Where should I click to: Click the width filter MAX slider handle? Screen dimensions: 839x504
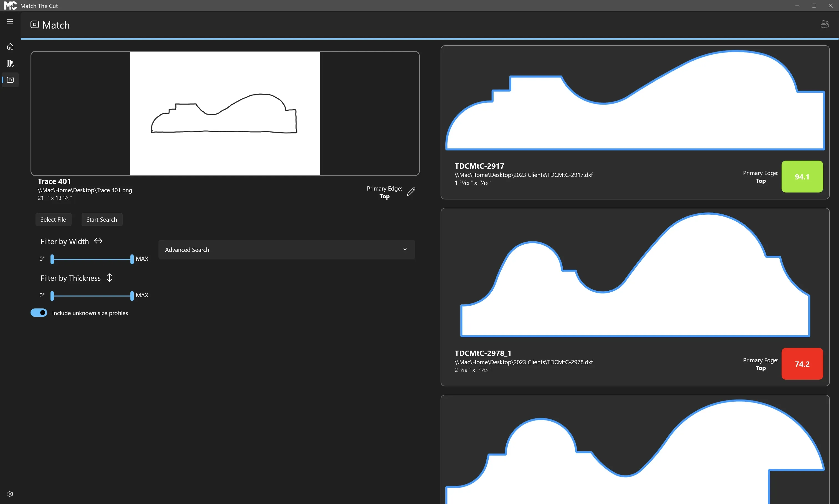pyautogui.click(x=132, y=259)
